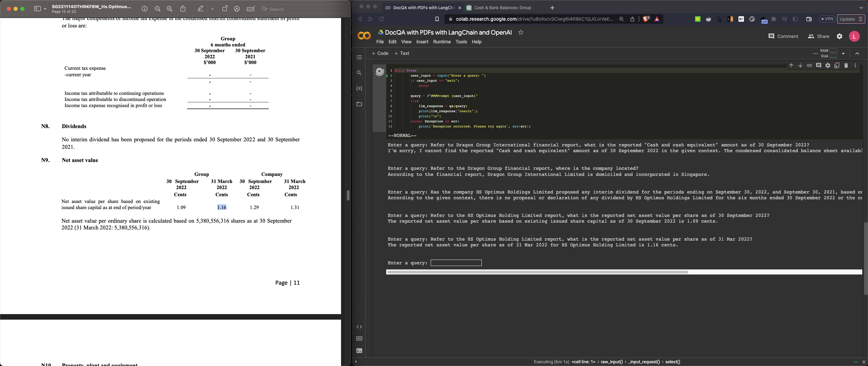Delete the current code cell
The height and width of the screenshot is (366, 868).
coord(846,65)
